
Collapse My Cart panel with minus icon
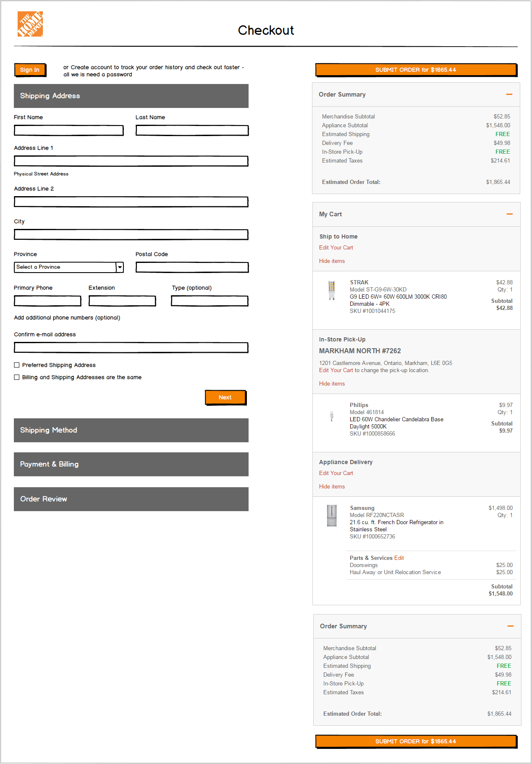click(510, 214)
